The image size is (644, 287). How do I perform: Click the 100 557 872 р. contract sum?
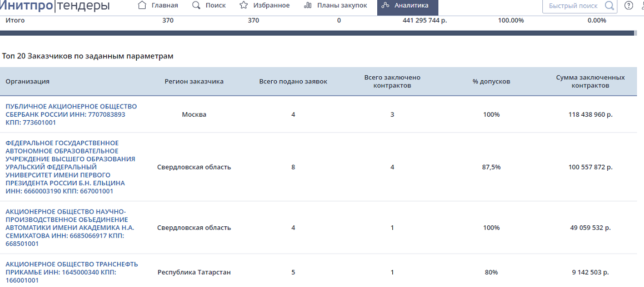coord(591,167)
